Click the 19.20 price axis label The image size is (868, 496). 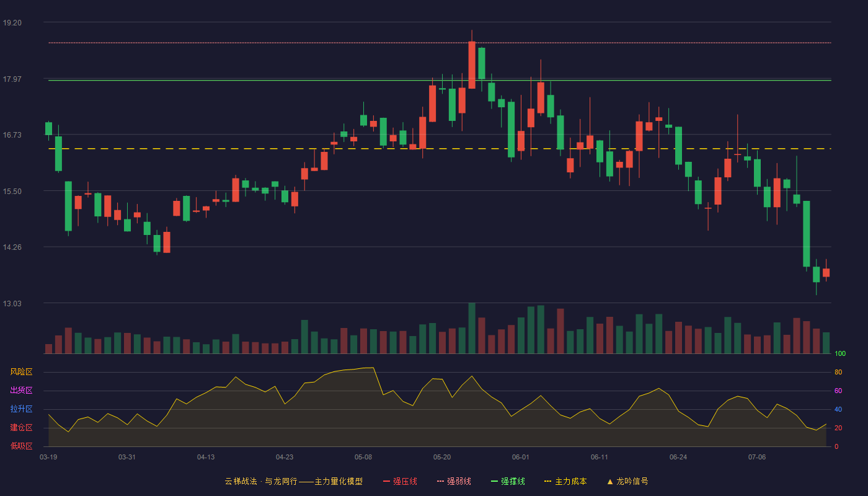pyautogui.click(x=12, y=23)
